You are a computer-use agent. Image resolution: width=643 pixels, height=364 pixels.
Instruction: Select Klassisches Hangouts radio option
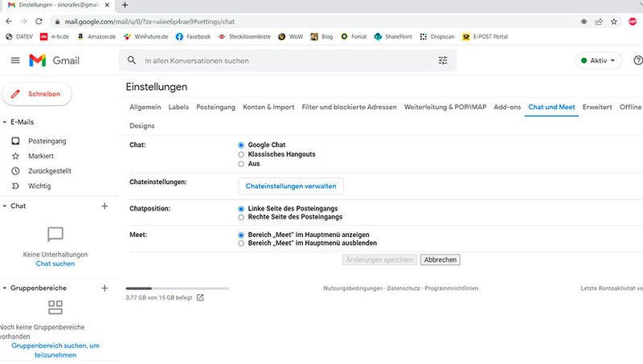pos(241,154)
